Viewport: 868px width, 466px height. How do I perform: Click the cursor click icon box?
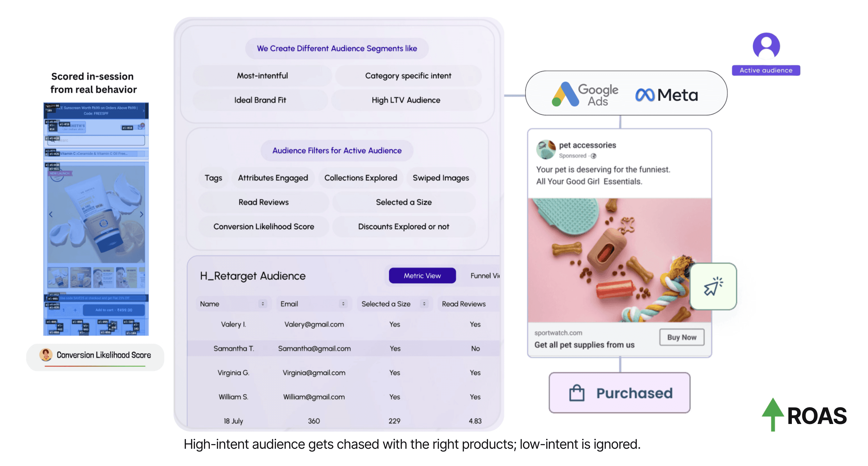tap(713, 286)
